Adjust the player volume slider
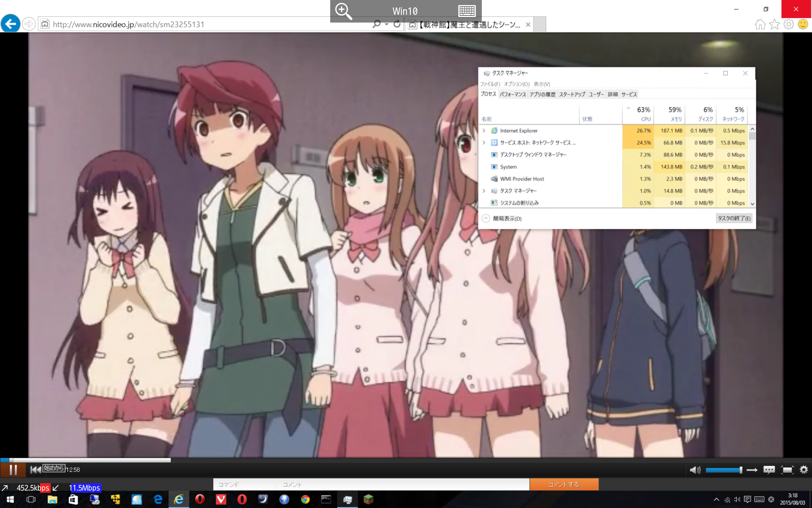The height and width of the screenshot is (508, 812). click(x=724, y=470)
